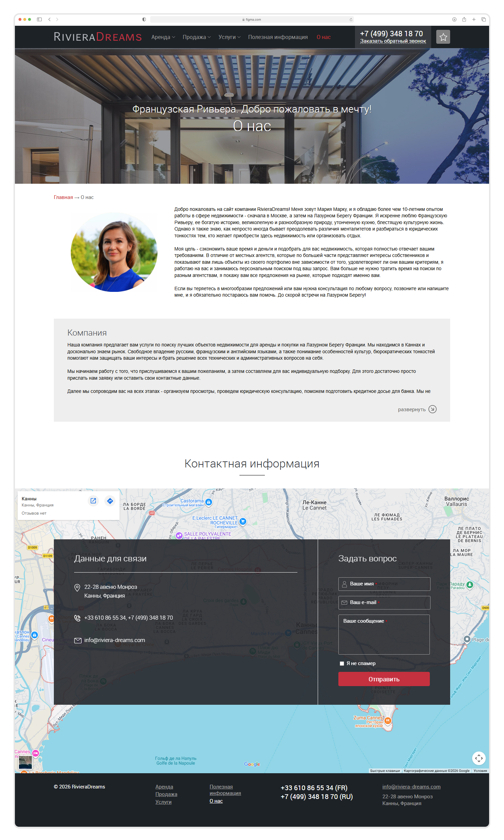The image size is (504, 840).
Task: Open larger map icon on Канны card
Action: pyautogui.click(x=93, y=501)
